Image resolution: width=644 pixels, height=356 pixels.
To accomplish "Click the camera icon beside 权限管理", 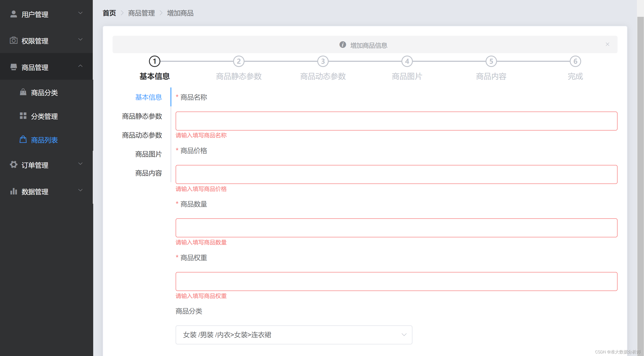I will coord(14,40).
